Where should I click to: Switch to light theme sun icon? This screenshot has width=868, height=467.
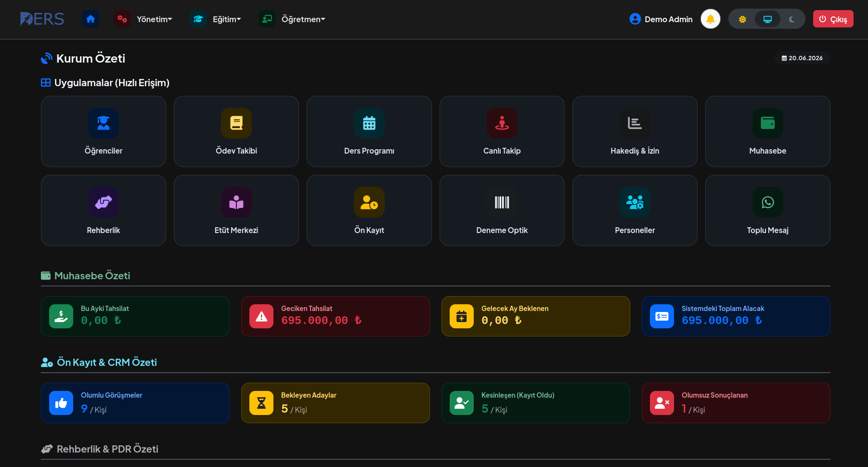coord(742,19)
